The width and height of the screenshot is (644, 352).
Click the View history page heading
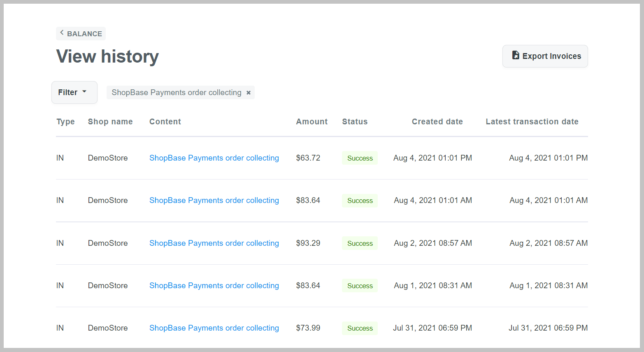pyautogui.click(x=107, y=56)
